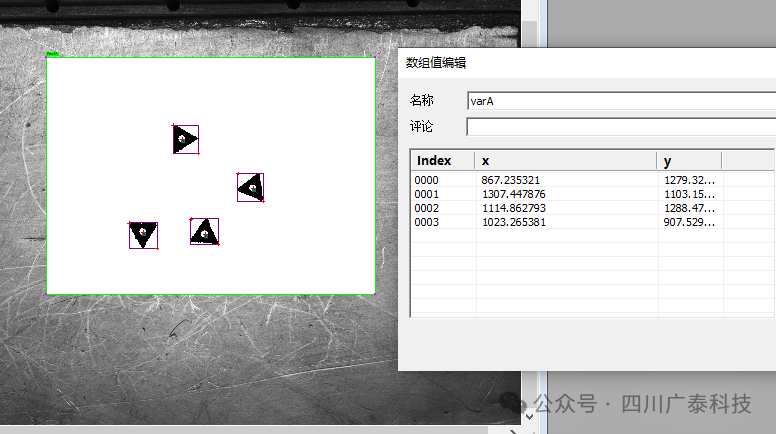Click the scroll-down arrow of the image view scrollbar

529,417
